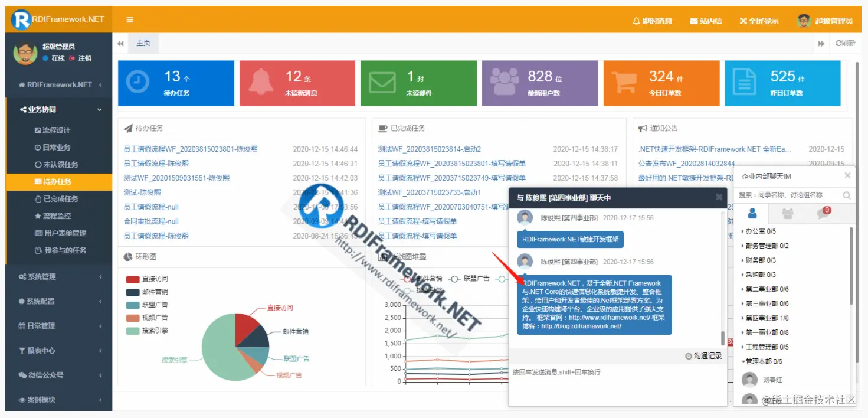Toggle 联盟广告 legend in pie chart
Image resolution: width=868 pixels, height=418 pixels.
click(x=147, y=305)
